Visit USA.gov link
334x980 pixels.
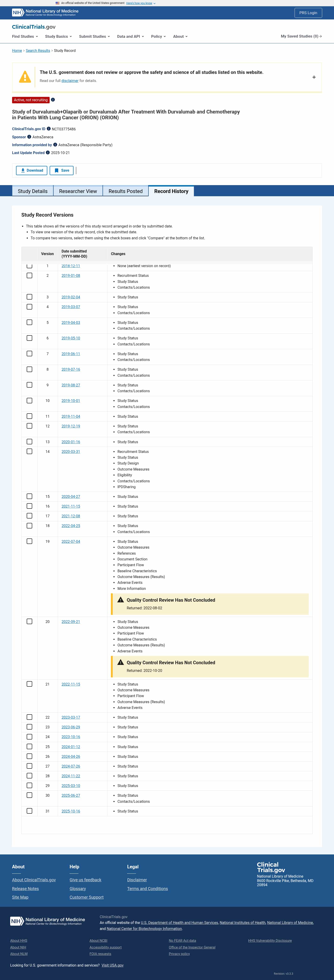pyautogui.click(x=112, y=965)
